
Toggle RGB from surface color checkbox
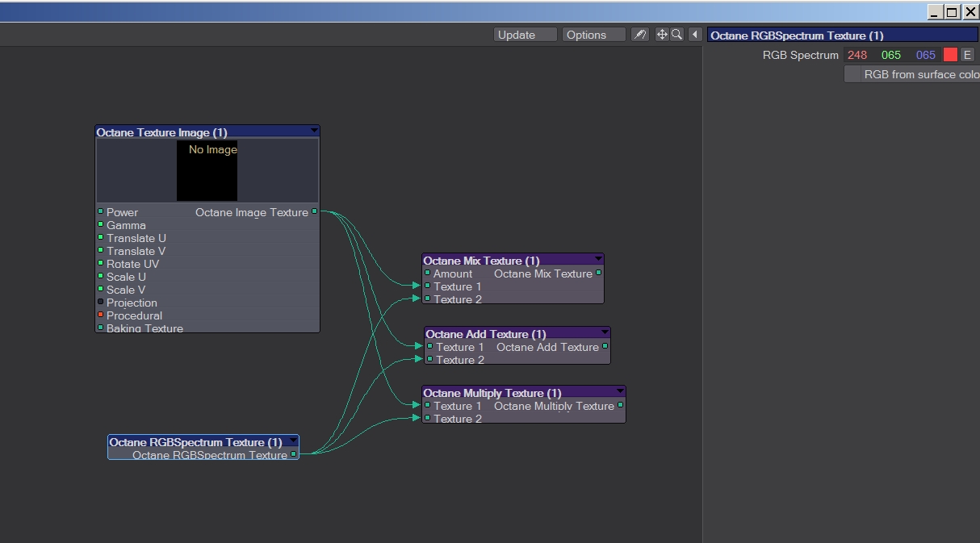(852, 74)
